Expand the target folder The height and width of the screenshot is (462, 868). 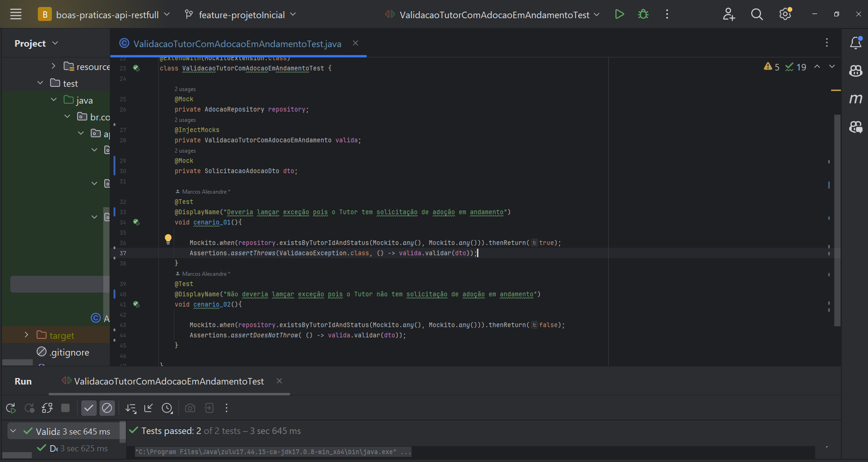click(26, 335)
